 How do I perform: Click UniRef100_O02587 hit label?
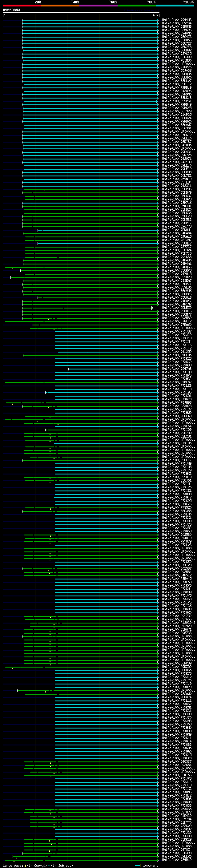pos(176,568)
